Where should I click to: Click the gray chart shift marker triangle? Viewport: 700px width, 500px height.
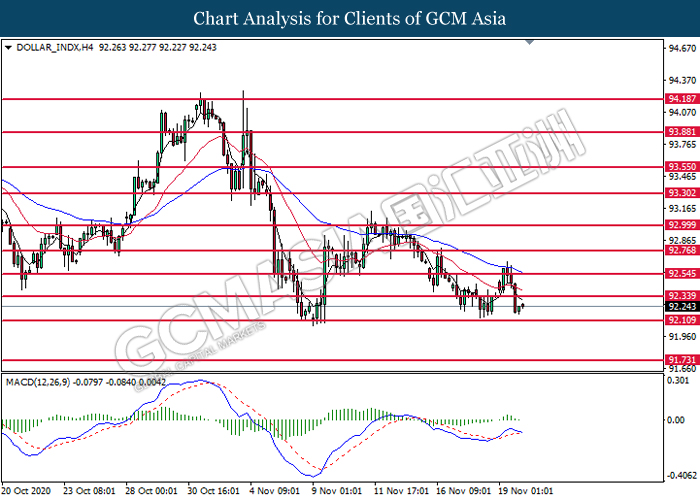click(529, 42)
